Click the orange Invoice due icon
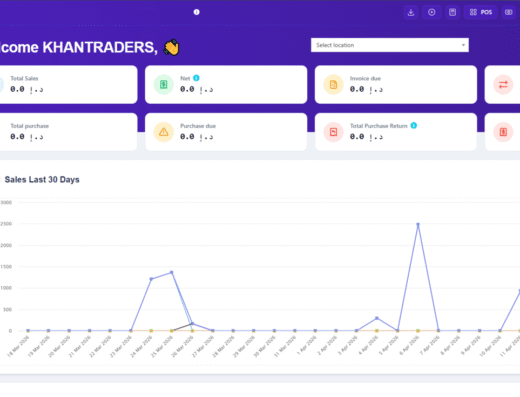The image size is (520, 397). click(333, 84)
